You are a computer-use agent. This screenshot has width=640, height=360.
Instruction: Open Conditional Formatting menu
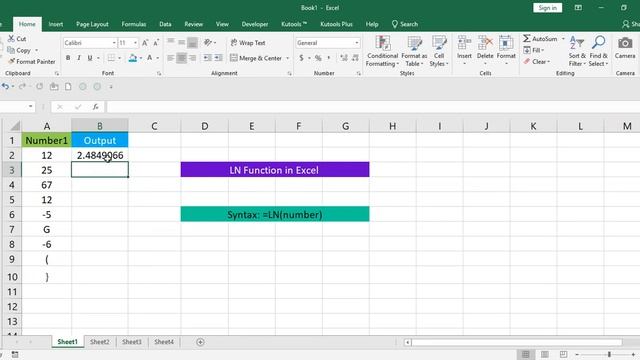382,51
